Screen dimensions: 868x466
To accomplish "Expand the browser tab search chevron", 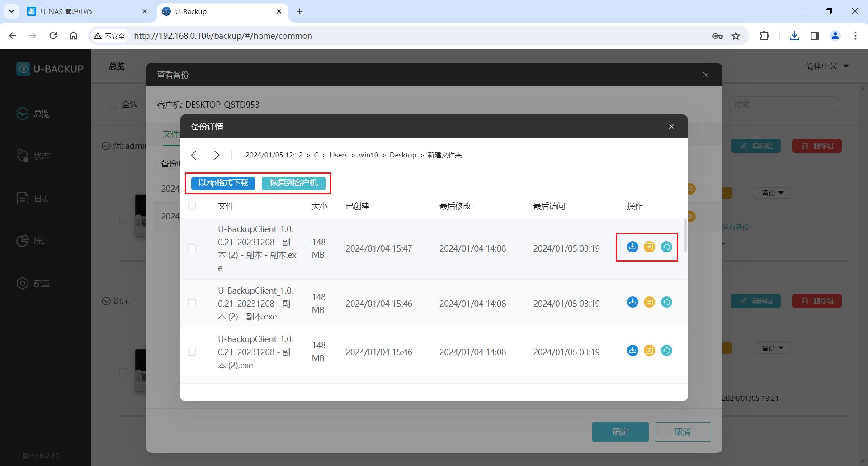I will click(12, 11).
